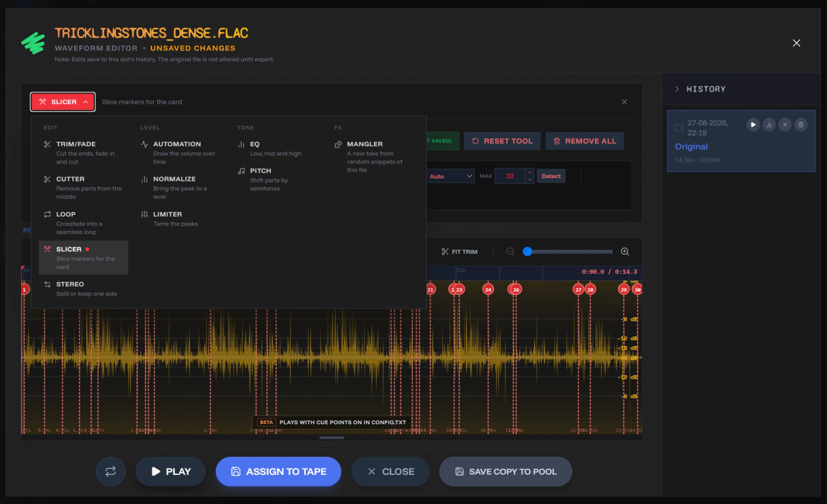Zoom out the waveform with minus magnifier

coord(510,251)
